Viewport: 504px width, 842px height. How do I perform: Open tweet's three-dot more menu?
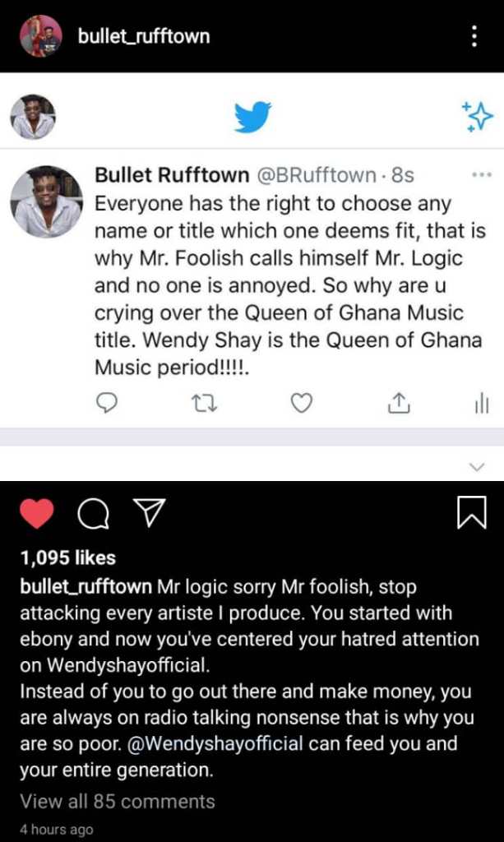click(x=481, y=174)
